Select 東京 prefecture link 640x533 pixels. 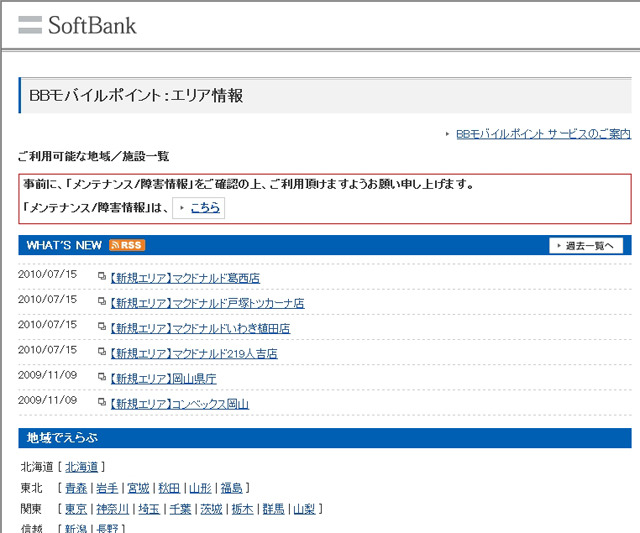(x=76, y=509)
